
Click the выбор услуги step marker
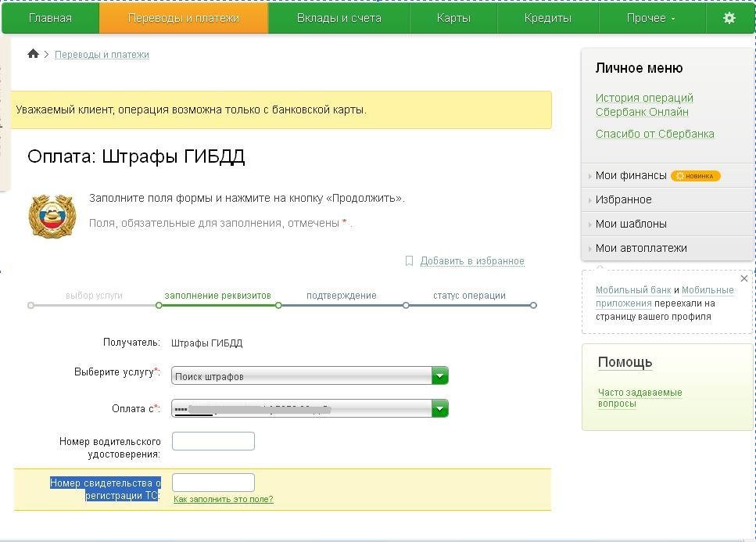click(x=30, y=305)
